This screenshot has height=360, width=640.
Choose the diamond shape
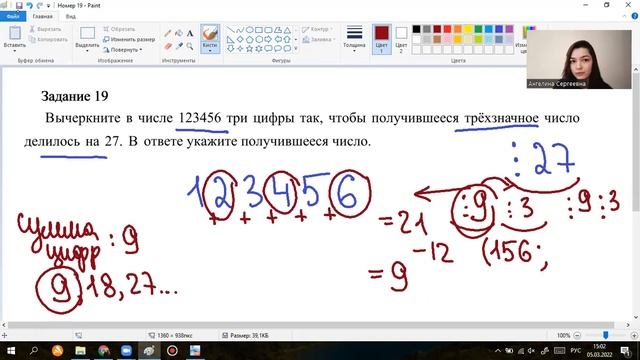pos(240,40)
